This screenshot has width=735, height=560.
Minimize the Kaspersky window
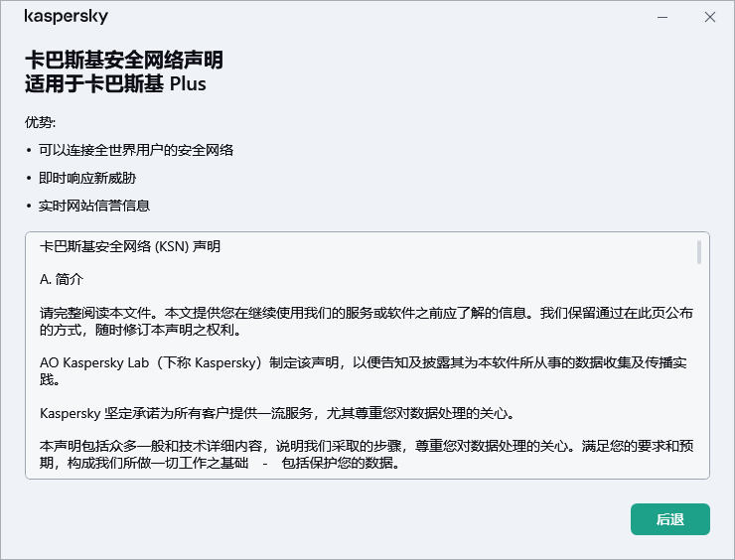(x=662, y=17)
